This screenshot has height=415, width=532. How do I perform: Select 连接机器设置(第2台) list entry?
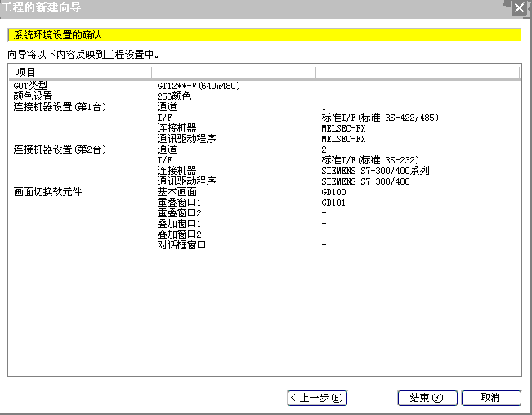click(x=60, y=149)
